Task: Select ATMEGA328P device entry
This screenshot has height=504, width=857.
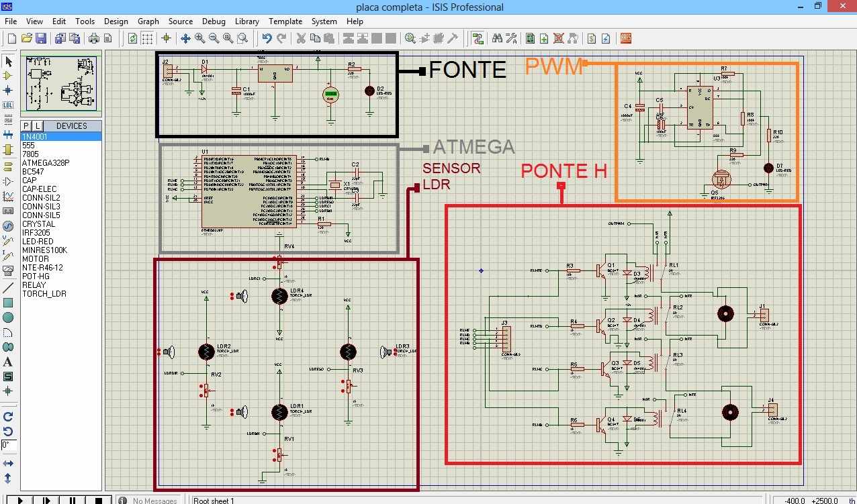Action: click(x=61, y=162)
